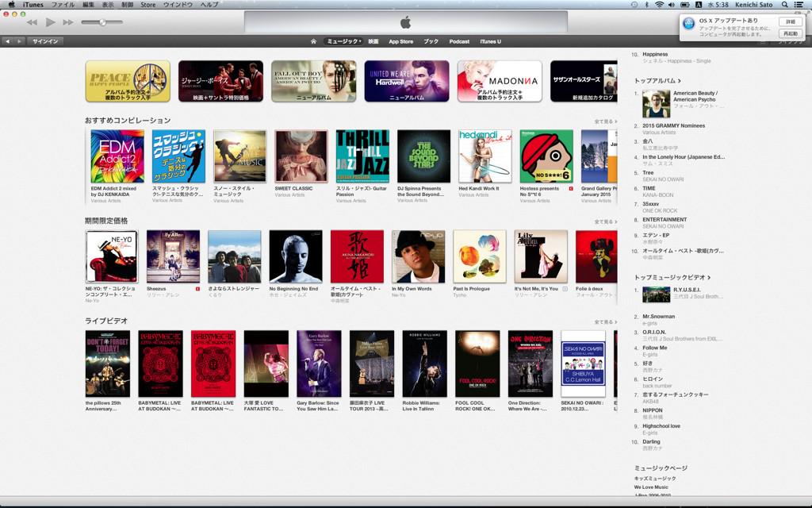Click the rewind playback button
The image size is (812, 508).
coord(32,22)
